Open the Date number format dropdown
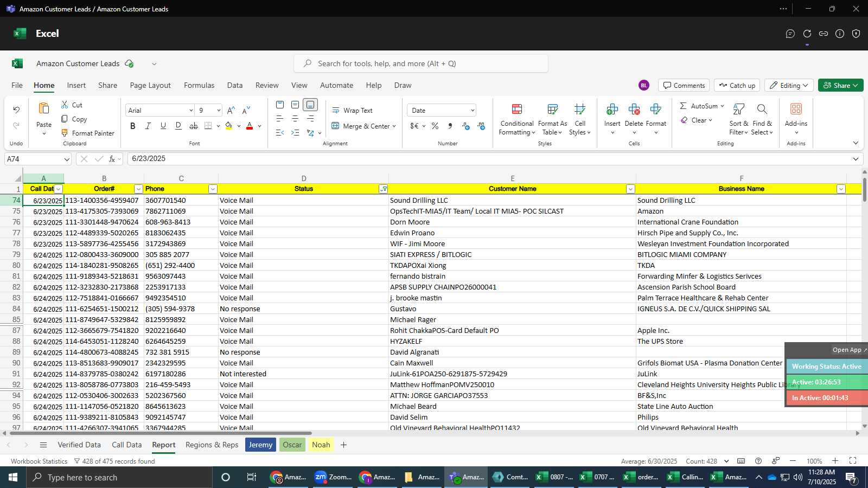 (x=473, y=110)
